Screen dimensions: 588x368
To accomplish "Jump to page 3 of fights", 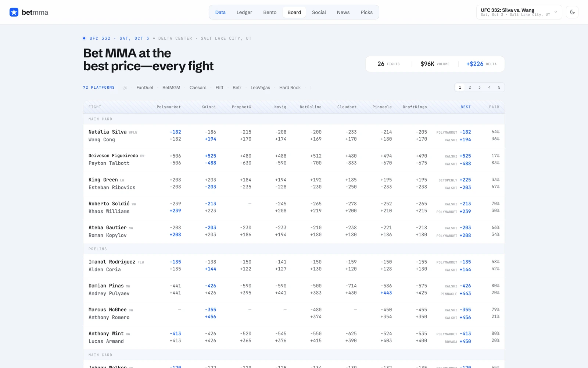I will [480, 87].
